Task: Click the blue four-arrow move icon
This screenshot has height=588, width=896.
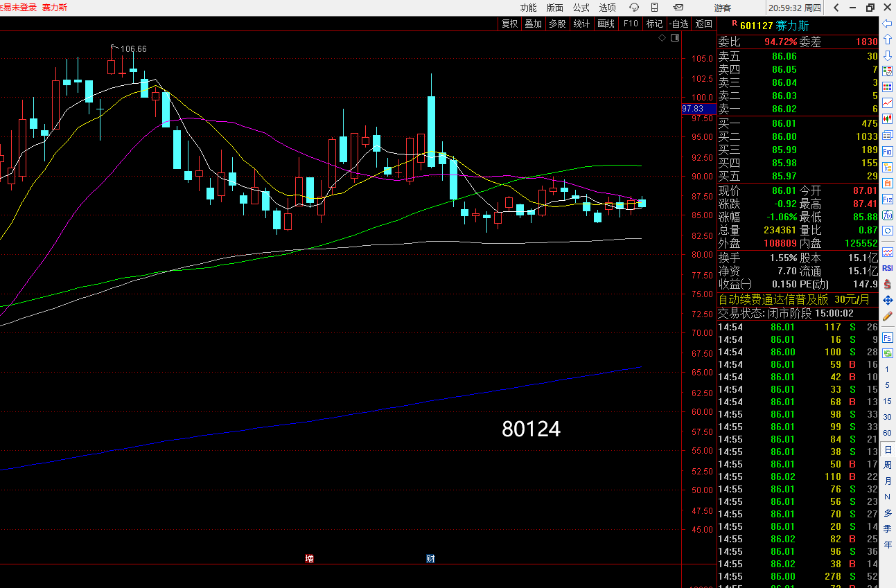Action: tap(887, 300)
